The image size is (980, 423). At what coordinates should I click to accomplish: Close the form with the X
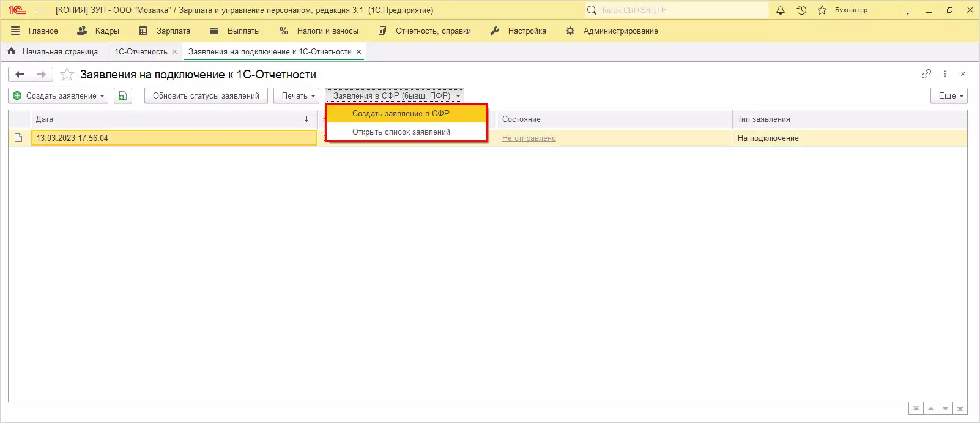[x=963, y=73]
